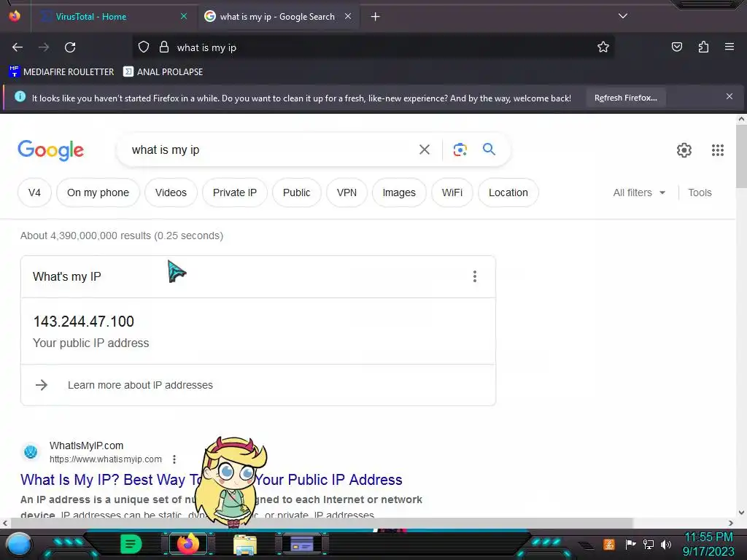Open File Explorer from taskbar
This screenshot has width=747, height=560.
tap(245, 544)
